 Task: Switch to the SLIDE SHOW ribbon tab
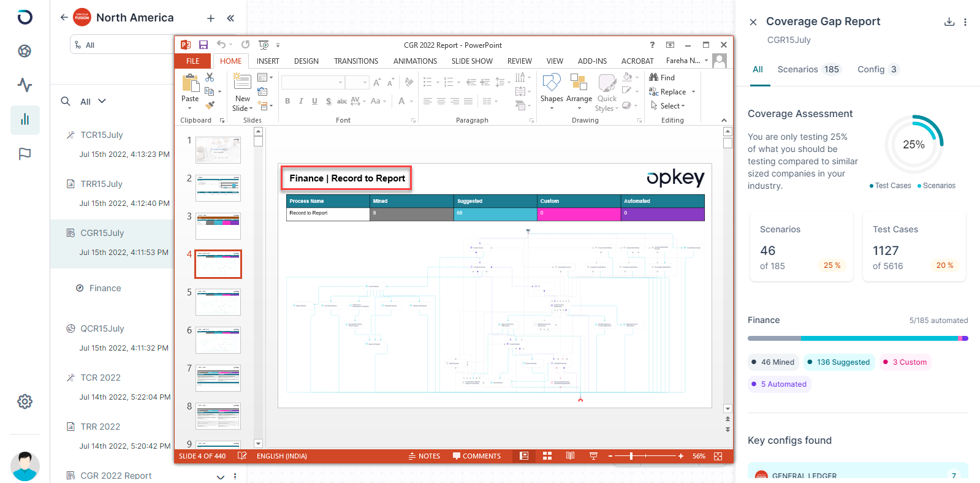(472, 61)
